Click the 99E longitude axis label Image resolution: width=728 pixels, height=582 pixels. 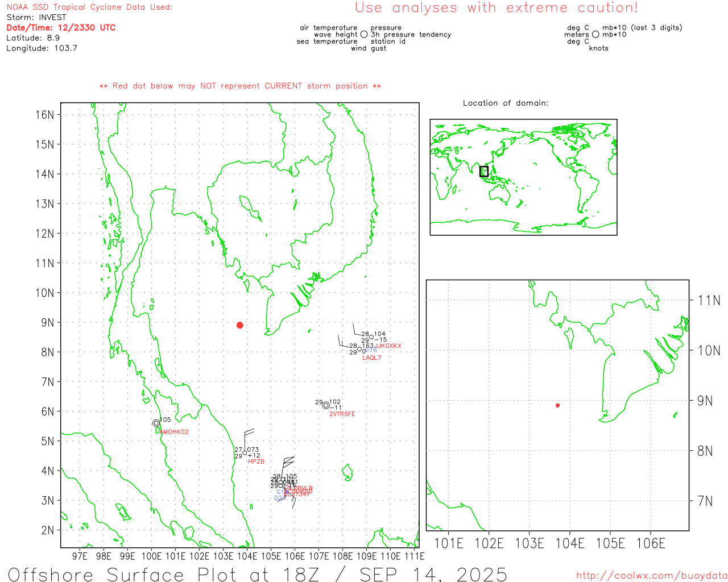point(127,556)
